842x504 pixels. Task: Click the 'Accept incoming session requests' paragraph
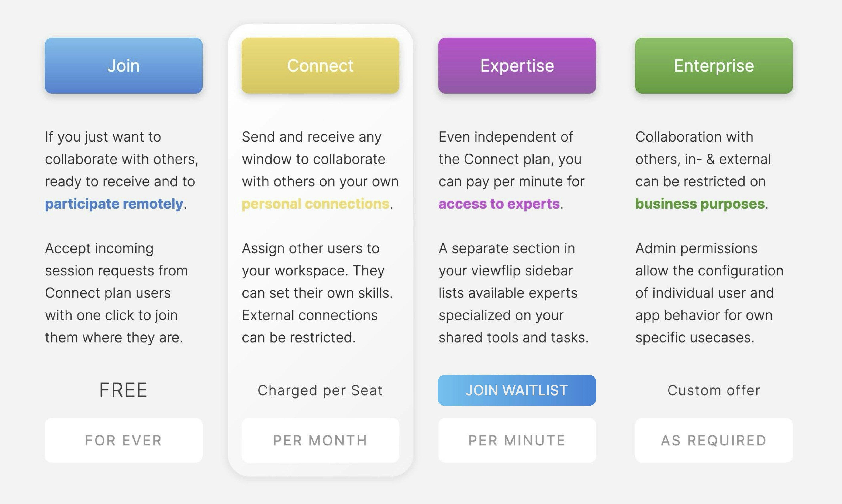(x=117, y=293)
